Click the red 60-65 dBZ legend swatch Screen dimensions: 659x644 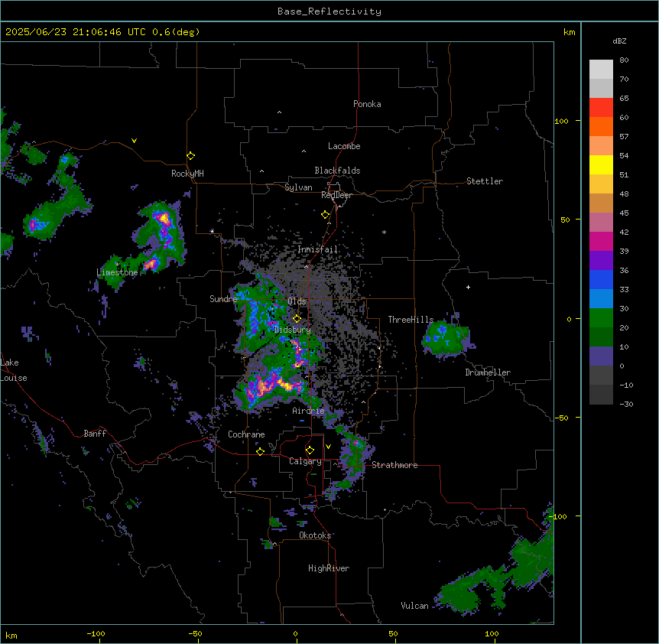601,108
